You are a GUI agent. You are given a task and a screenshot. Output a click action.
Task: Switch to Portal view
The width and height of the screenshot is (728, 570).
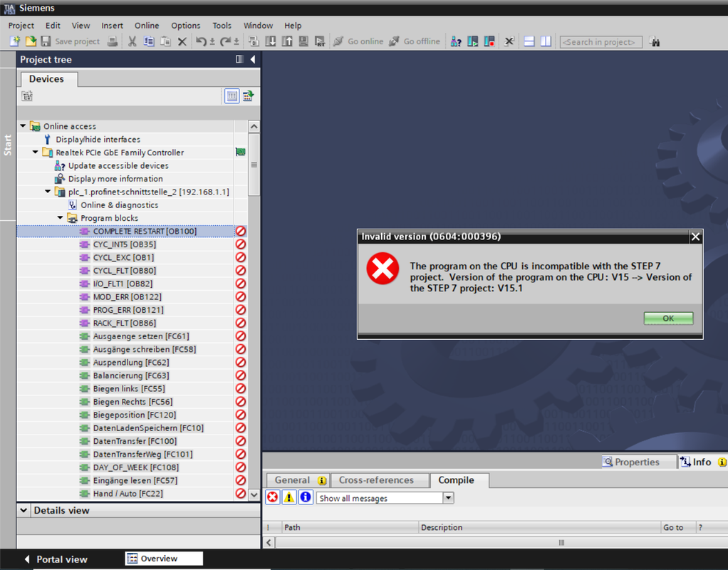pos(56,559)
